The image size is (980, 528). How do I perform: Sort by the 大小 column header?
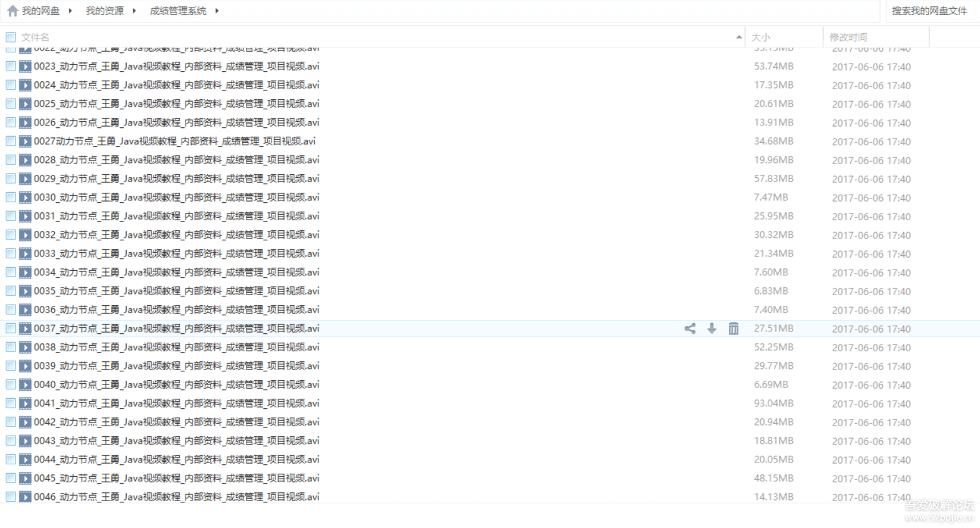pos(761,37)
